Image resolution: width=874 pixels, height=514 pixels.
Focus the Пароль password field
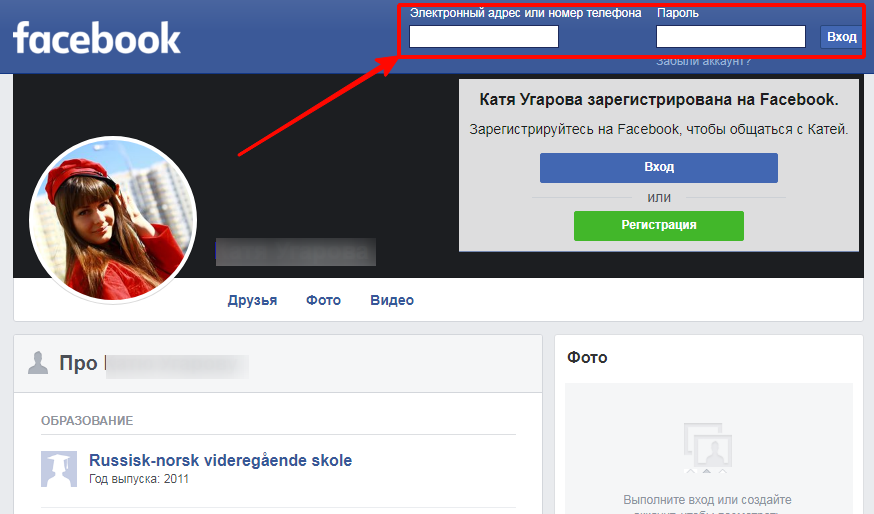(730, 37)
